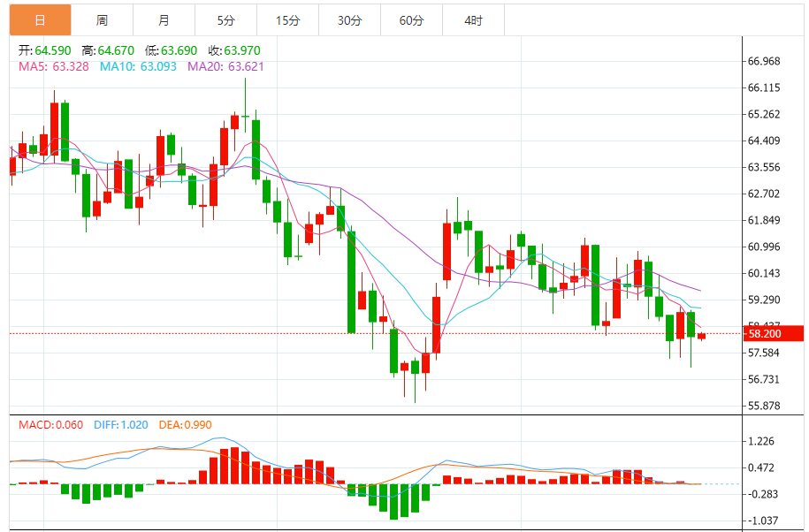Click the 0.472 MACD axis label
The height and width of the screenshot is (532, 809).
761,467
